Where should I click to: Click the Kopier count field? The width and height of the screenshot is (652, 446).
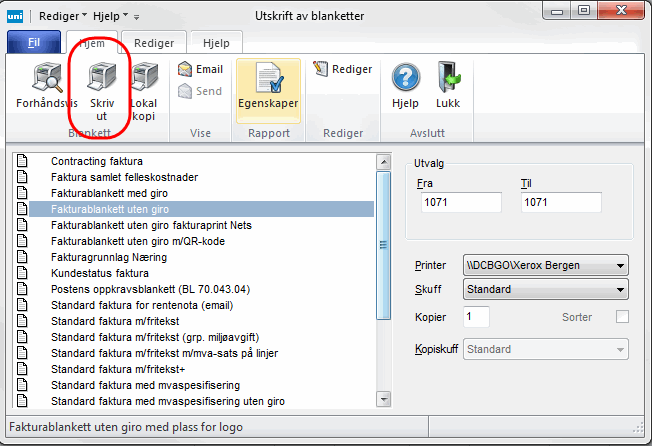click(x=477, y=317)
